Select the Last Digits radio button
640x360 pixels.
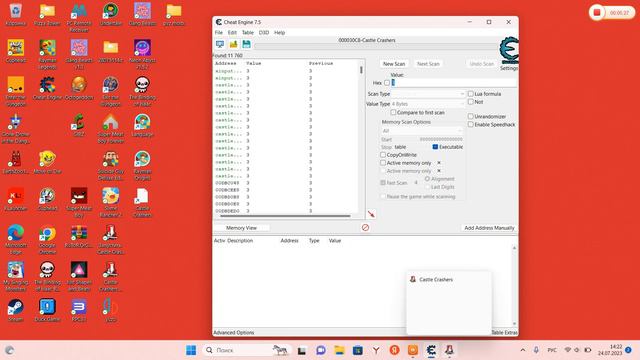427,187
